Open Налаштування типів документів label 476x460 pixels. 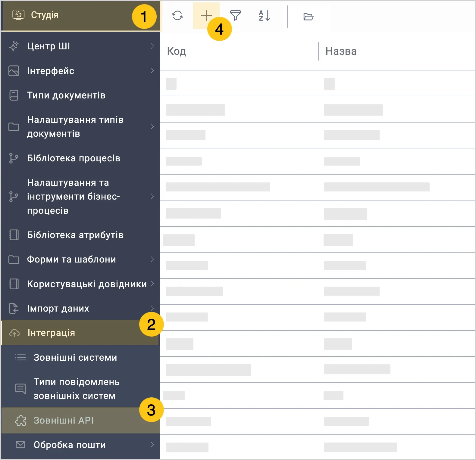75,127
